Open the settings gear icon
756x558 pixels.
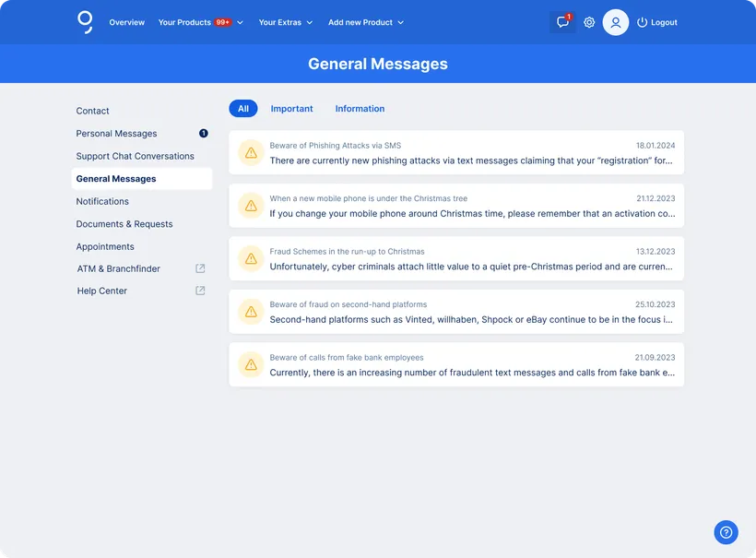click(589, 22)
